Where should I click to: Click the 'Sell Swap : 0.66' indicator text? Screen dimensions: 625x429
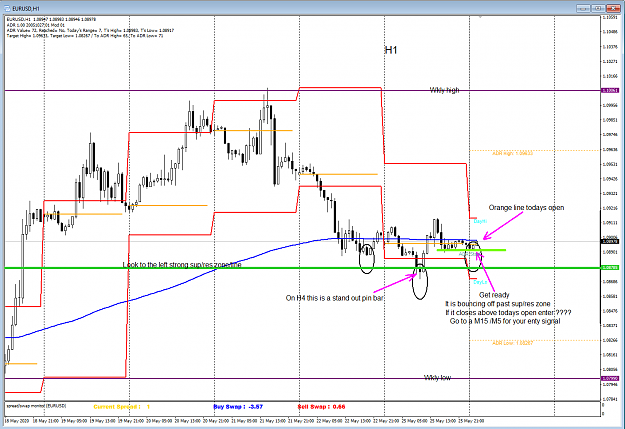click(x=321, y=407)
